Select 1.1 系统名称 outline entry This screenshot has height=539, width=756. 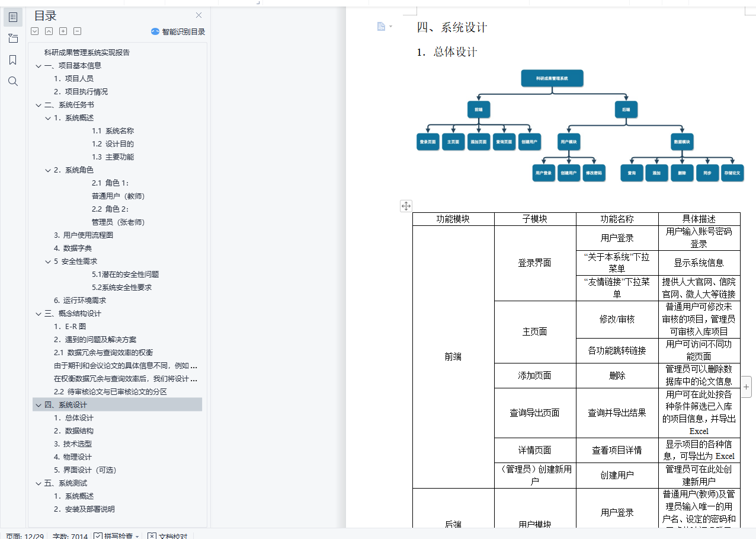[x=113, y=130]
